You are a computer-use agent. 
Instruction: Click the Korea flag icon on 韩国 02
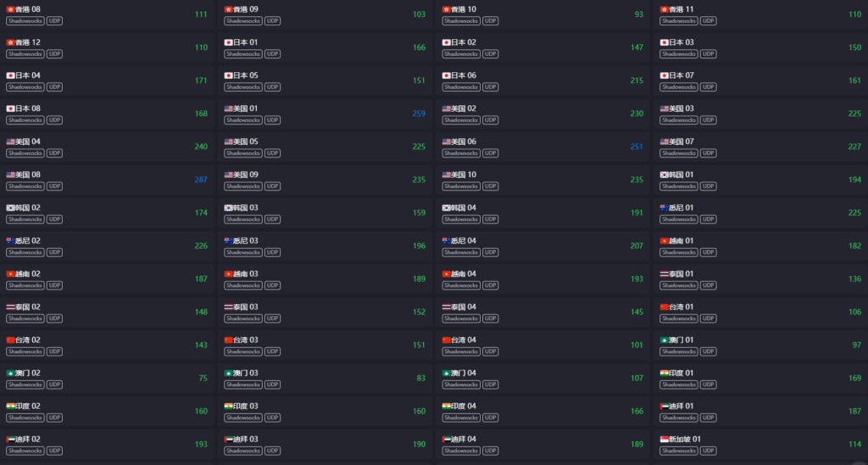click(10, 208)
